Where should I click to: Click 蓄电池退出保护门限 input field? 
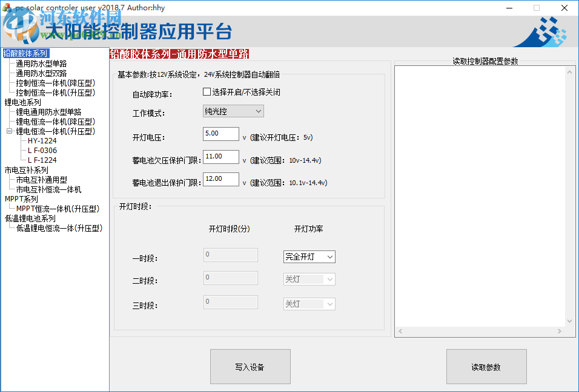coord(221,179)
